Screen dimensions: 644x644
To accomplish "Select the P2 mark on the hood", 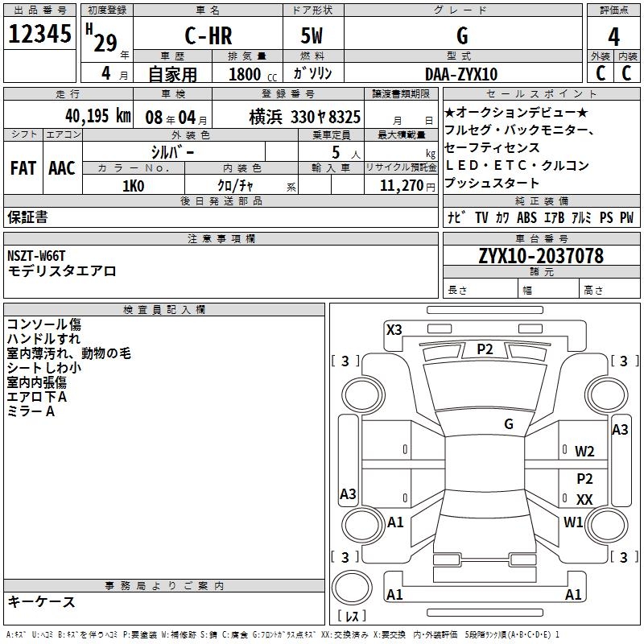I will pos(485,349).
